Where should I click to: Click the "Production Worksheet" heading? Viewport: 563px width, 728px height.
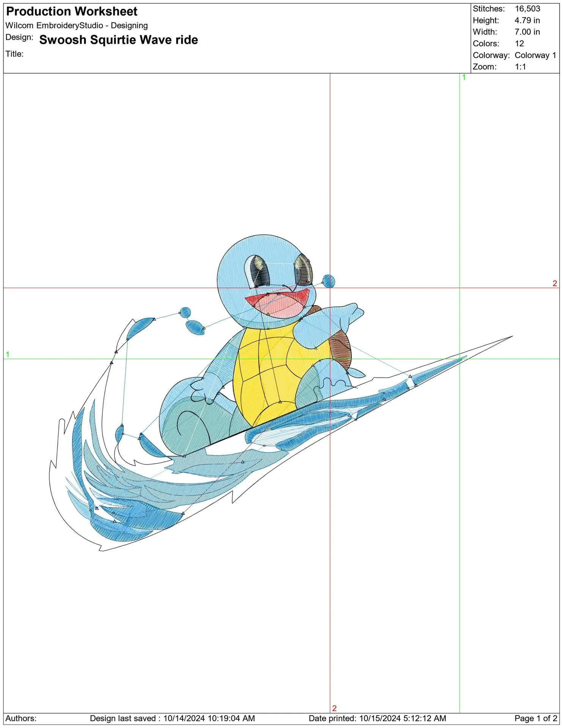pos(72,11)
